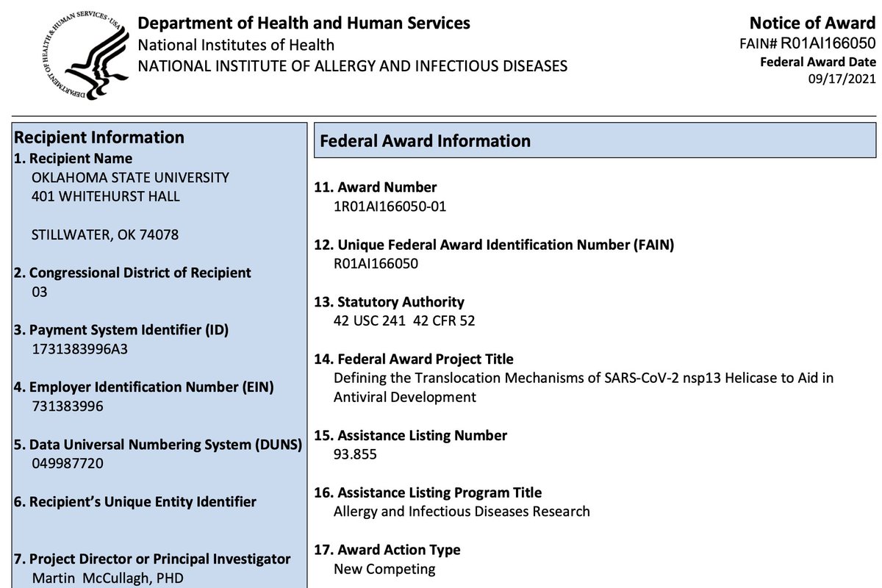Viewport: 882px width, 588px height.
Task: Select 'New Competing' award type
Action: pyautogui.click(x=384, y=570)
